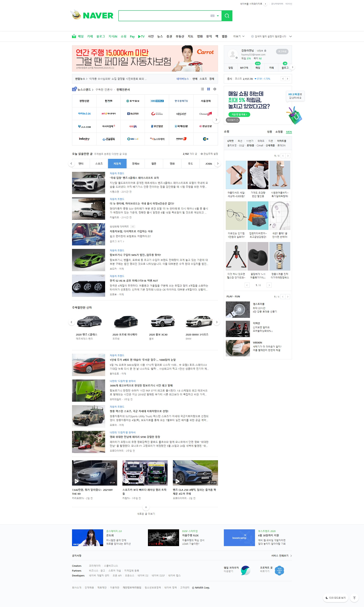Open 쇼핑 in the navigation bar
This screenshot has width=364, height=607.
click(x=123, y=36)
